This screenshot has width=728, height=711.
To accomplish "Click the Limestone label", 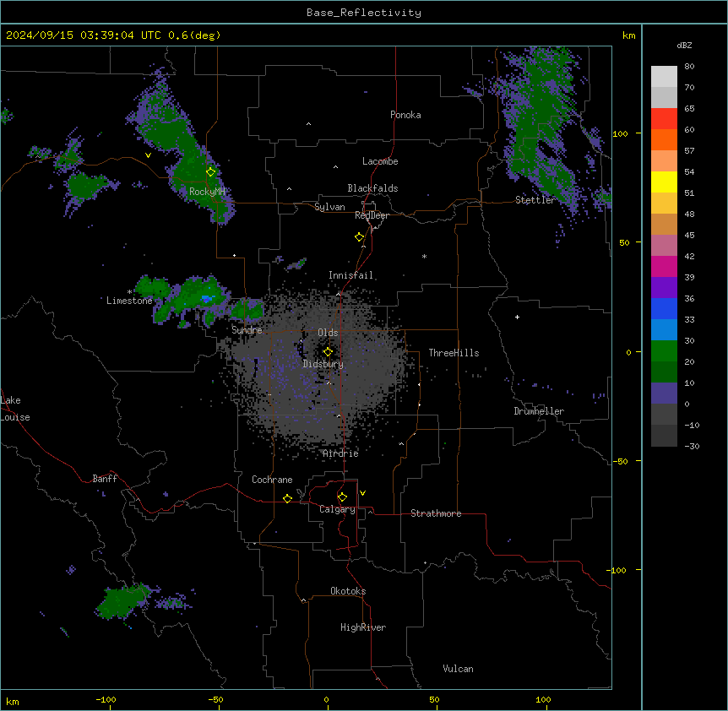I will click(129, 301).
